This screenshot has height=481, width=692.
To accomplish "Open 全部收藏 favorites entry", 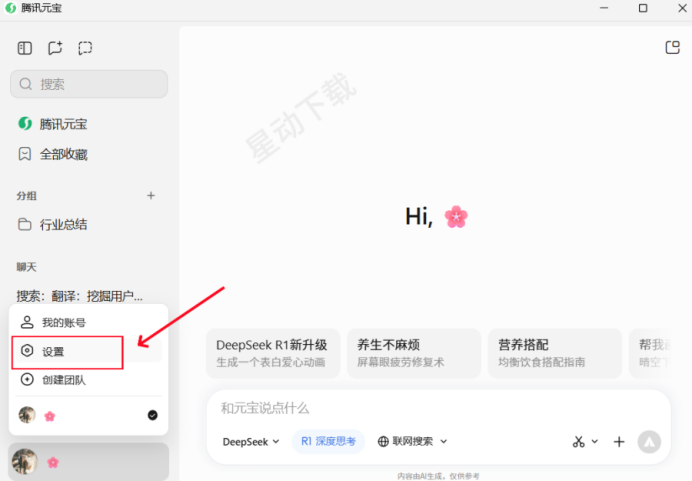I will pos(53,154).
